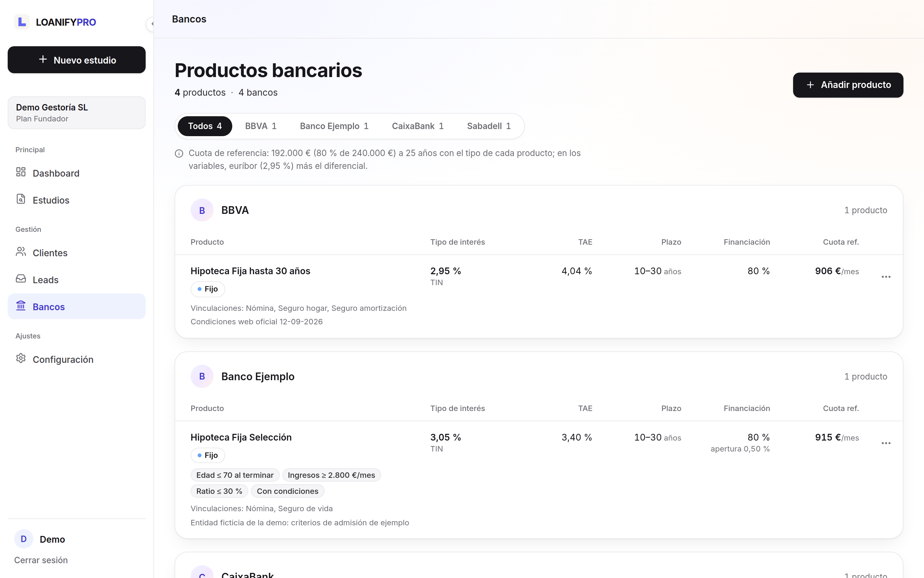
Task: Open the Leads section
Action: point(77,279)
